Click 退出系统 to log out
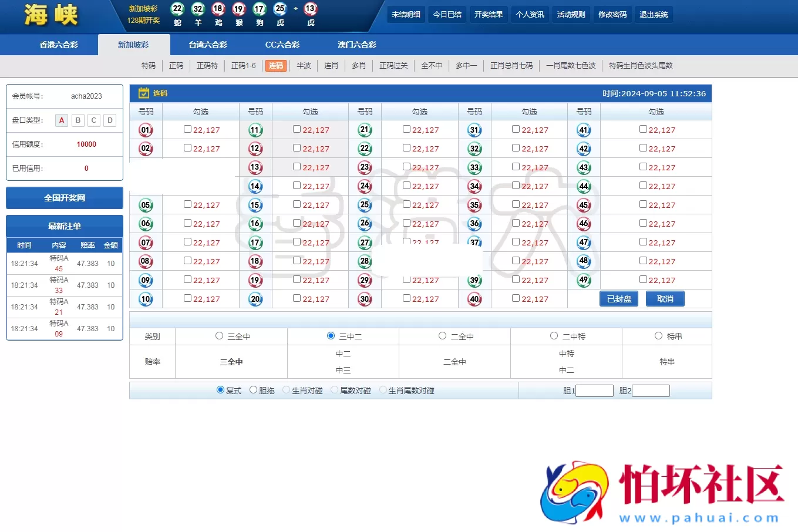 click(x=654, y=14)
